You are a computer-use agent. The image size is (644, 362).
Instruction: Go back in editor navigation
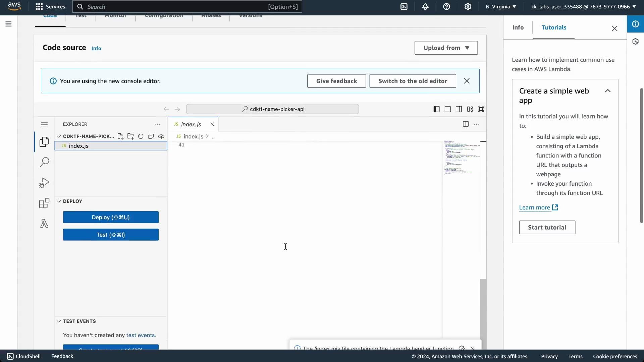point(166,109)
